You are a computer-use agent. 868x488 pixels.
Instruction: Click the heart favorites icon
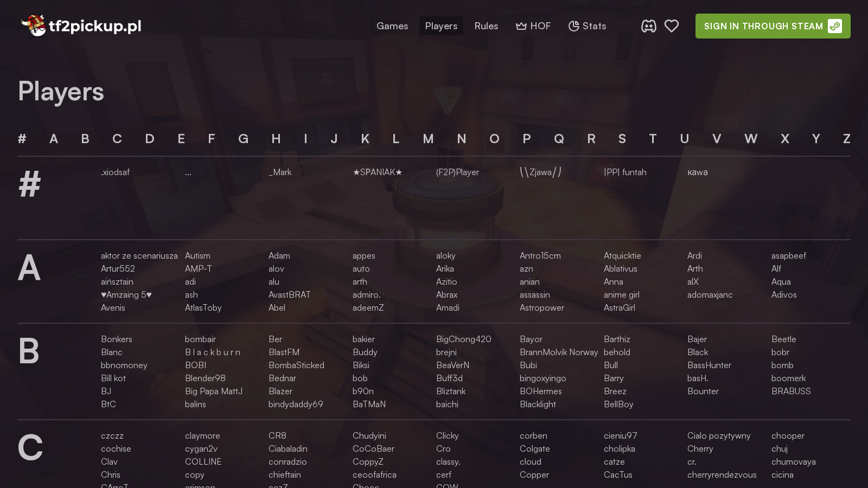672,25
